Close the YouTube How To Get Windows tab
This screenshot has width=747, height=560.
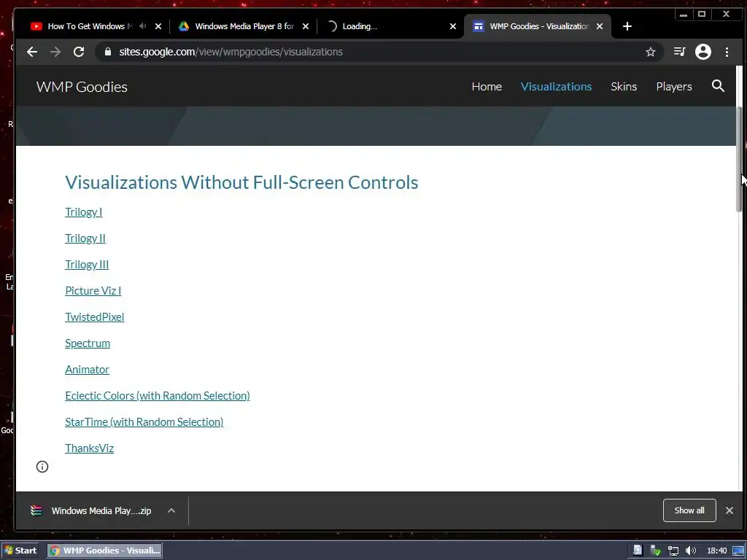click(158, 26)
